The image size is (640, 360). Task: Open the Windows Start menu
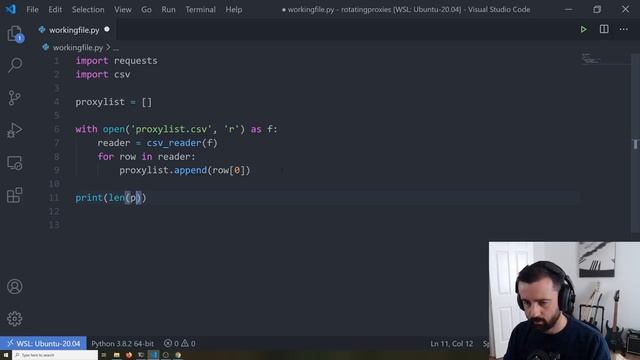pos(6,356)
